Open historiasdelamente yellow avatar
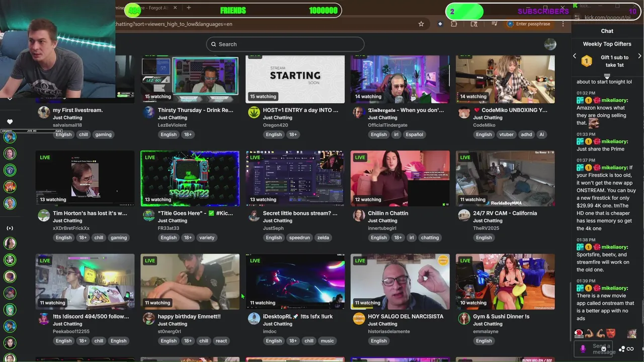This screenshot has height=362, width=644. pyautogui.click(x=359, y=318)
